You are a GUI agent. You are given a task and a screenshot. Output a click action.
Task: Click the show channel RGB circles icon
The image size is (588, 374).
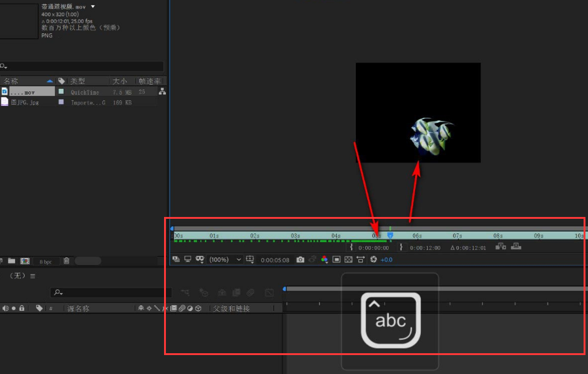click(324, 259)
